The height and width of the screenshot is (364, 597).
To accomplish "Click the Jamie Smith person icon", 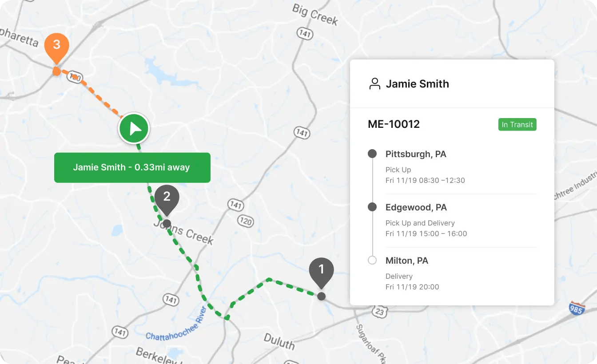I will [x=375, y=83].
